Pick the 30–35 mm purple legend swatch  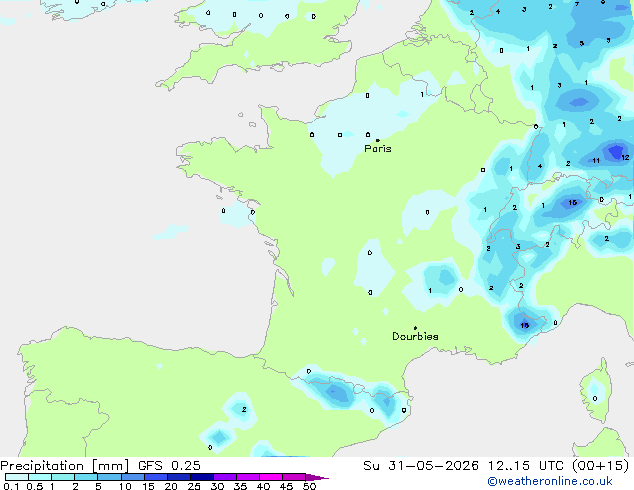tap(224, 477)
